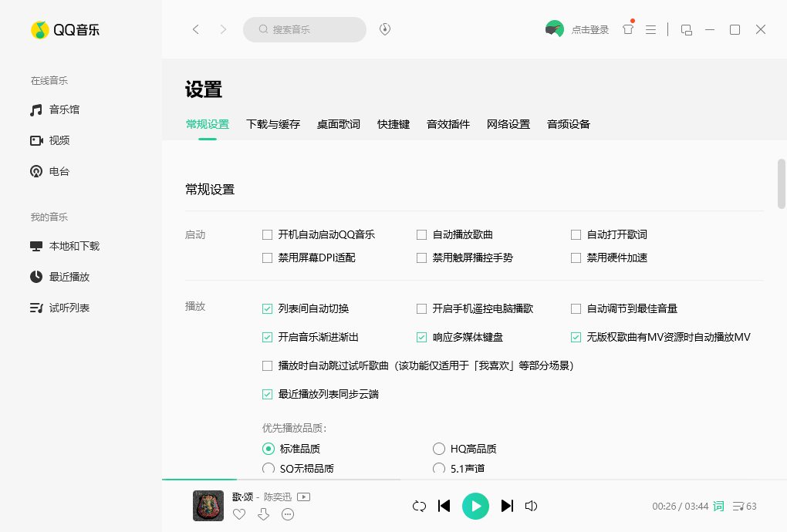Select the HQ高品质 playback quality
The height and width of the screenshot is (532, 787).
pos(439,448)
